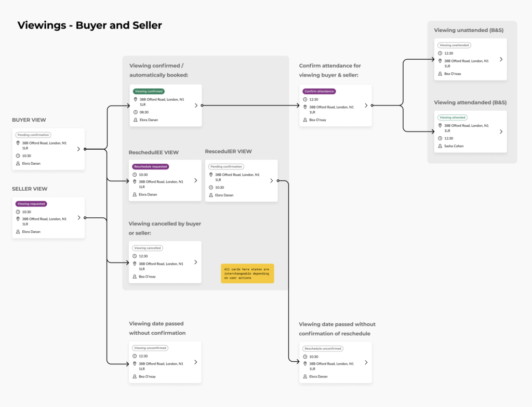Click the Viewing requested badge
Viewport: 532px width, 407px height.
coord(31,204)
